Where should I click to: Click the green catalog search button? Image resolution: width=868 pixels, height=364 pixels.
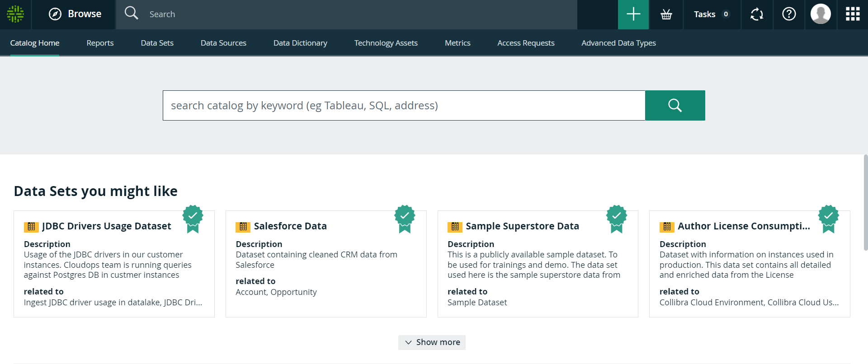tap(675, 105)
